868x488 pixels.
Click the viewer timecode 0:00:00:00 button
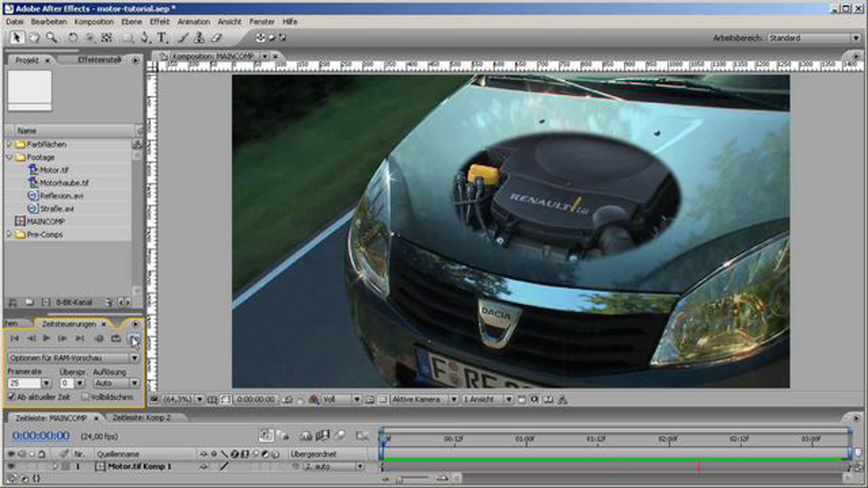click(256, 399)
